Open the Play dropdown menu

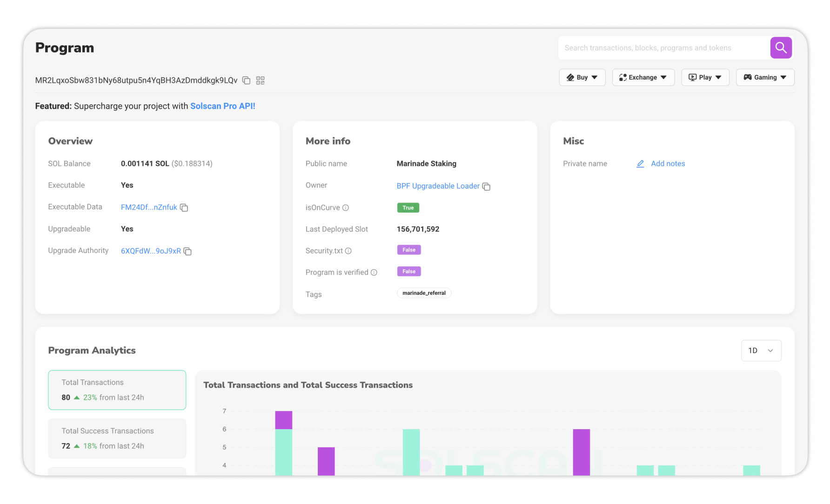705,77
